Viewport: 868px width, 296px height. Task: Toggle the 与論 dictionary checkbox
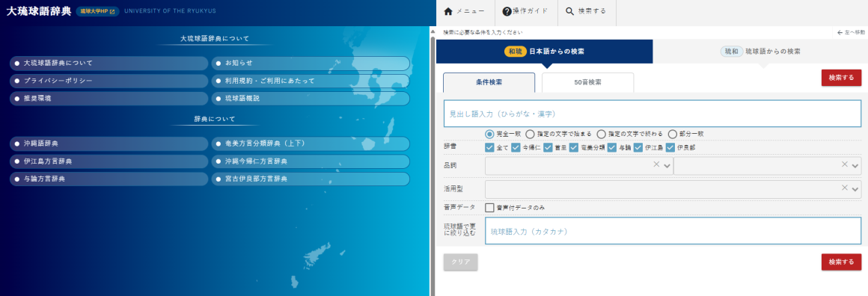(x=611, y=147)
